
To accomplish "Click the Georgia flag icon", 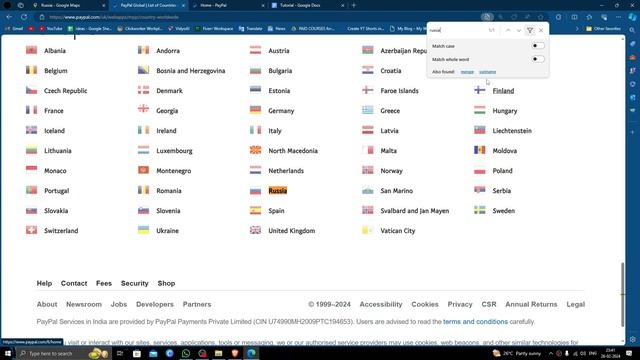I will [x=144, y=110].
